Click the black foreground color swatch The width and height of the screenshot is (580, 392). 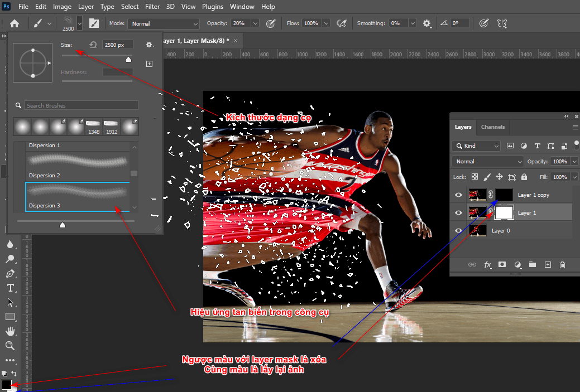coord(6,385)
